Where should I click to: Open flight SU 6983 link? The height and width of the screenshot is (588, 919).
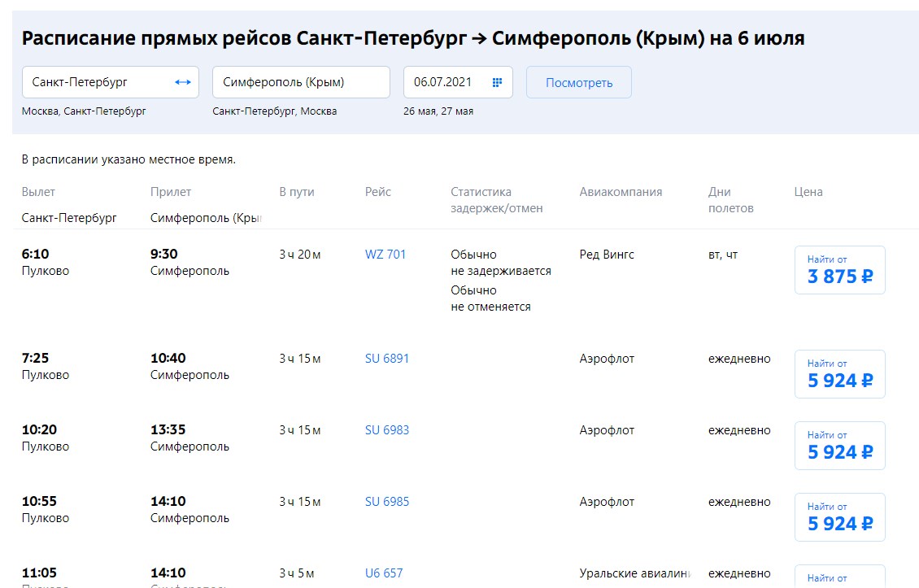(x=387, y=430)
